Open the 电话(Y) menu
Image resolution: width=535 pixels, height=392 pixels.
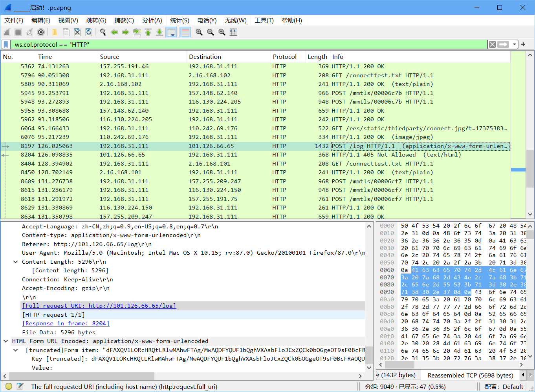pos(207,20)
